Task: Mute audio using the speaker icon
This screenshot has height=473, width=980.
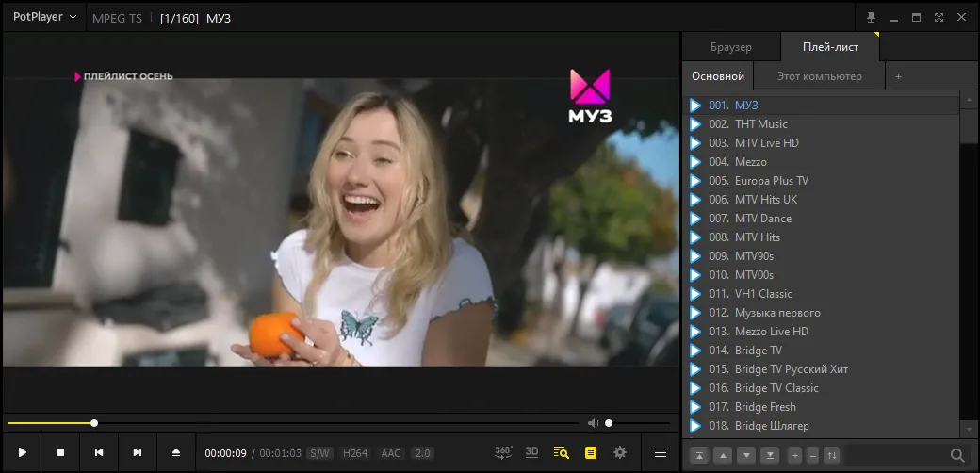Action: [x=593, y=423]
